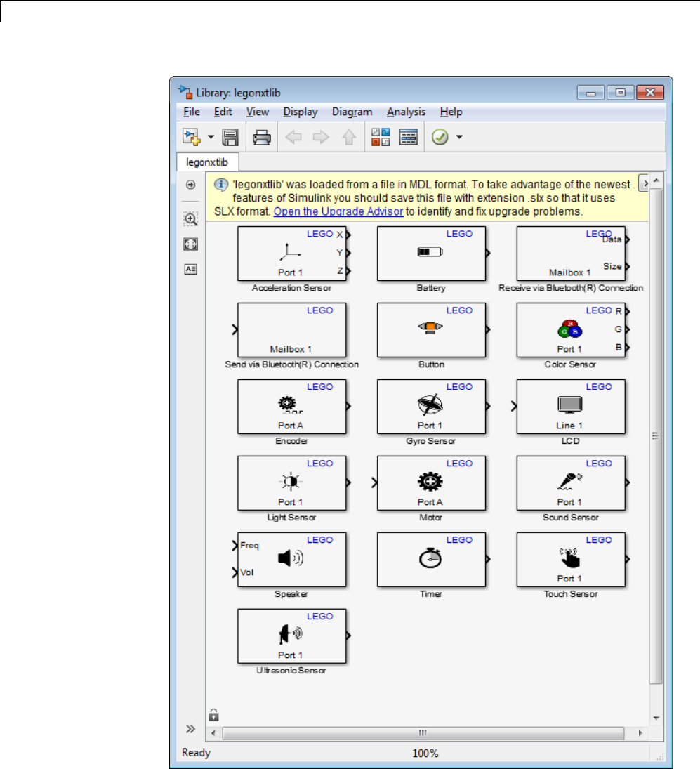Click the scroll up arrow
The height and width of the screenshot is (769, 700).
point(656,180)
